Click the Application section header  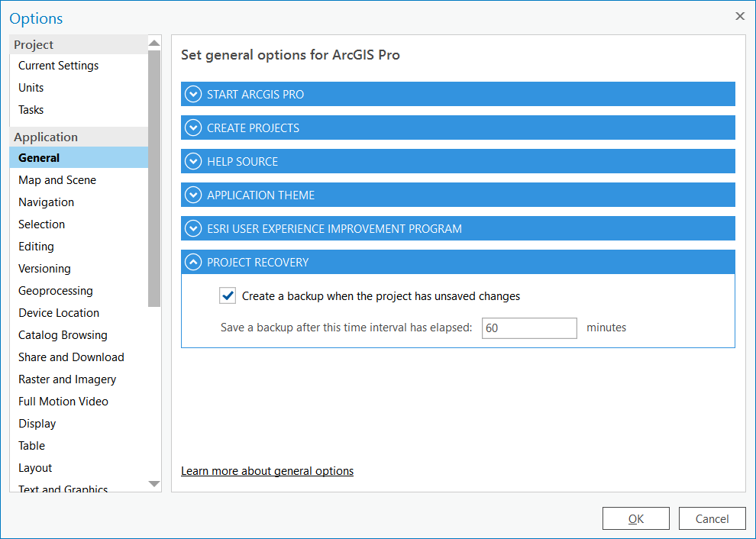[x=79, y=137]
